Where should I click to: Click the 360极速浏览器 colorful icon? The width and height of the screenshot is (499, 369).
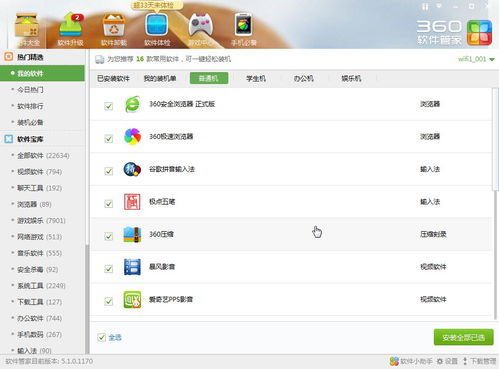point(132,137)
